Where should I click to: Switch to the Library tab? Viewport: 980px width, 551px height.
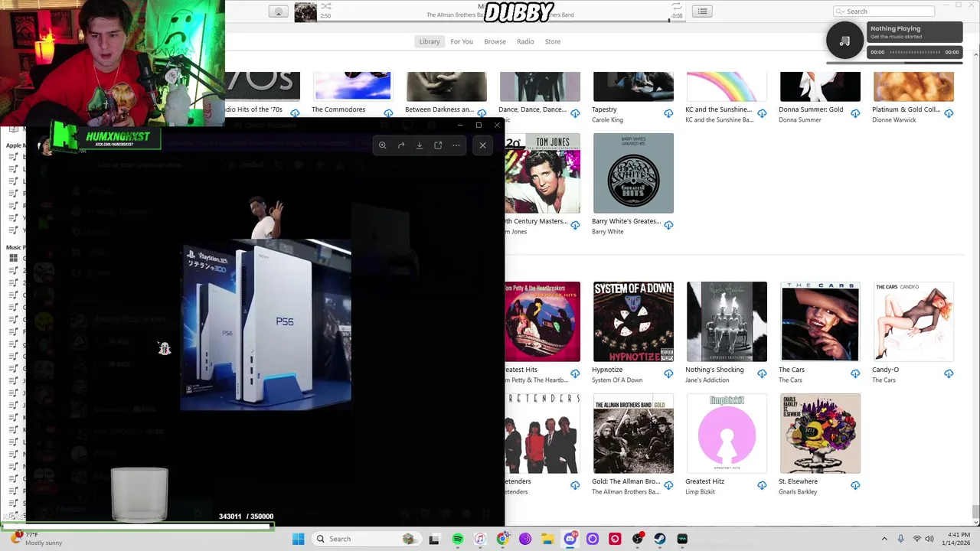pyautogui.click(x=430, y=41)
